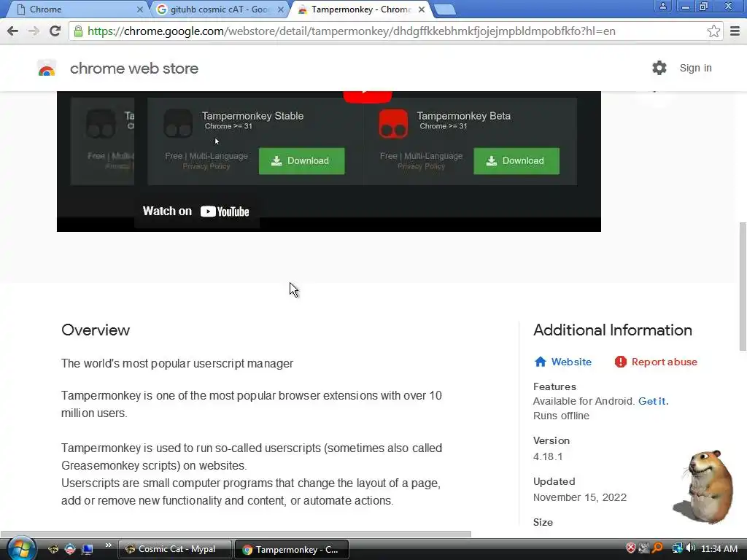Click the orange magnifier tray icon
Image resolution: width=747 pixels, height=560 pixels.
pos(657,548)
